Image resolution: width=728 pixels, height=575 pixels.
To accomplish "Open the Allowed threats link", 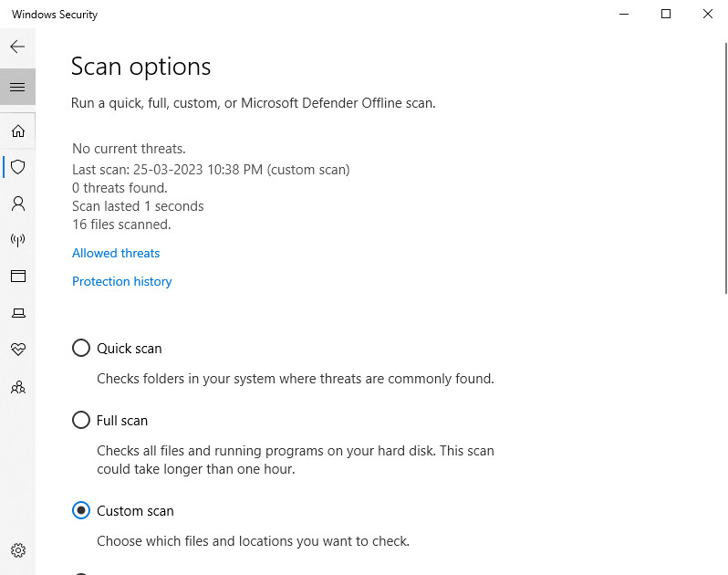I will (x=116, y=253).
